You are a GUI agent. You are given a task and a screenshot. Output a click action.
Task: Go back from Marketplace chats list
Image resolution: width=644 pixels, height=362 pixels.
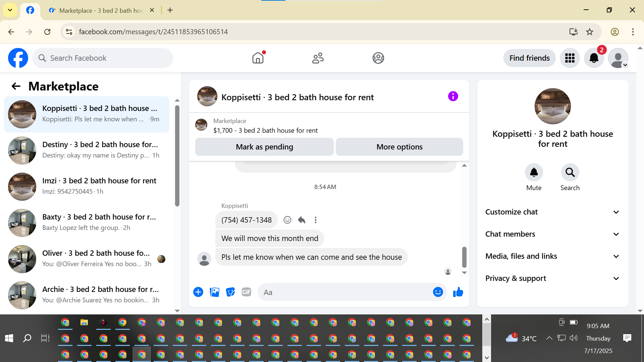(16, 86)
